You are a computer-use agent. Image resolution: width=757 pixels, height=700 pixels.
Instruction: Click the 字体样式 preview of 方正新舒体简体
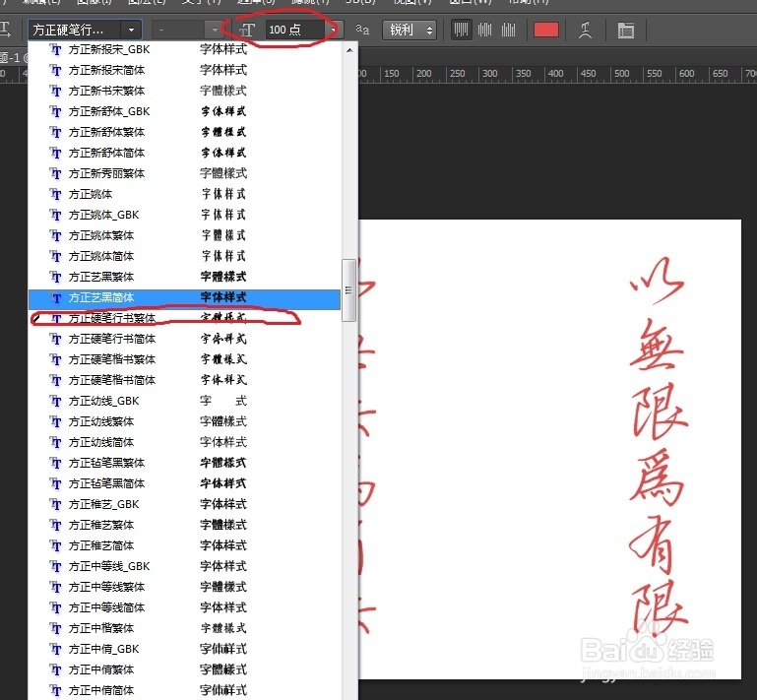[x=223, y=153]
